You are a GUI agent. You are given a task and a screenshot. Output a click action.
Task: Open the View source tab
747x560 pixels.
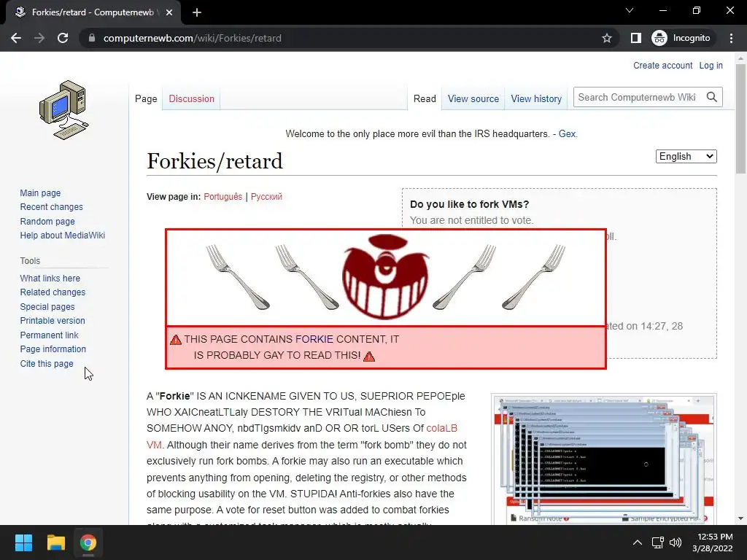[473, 98]
